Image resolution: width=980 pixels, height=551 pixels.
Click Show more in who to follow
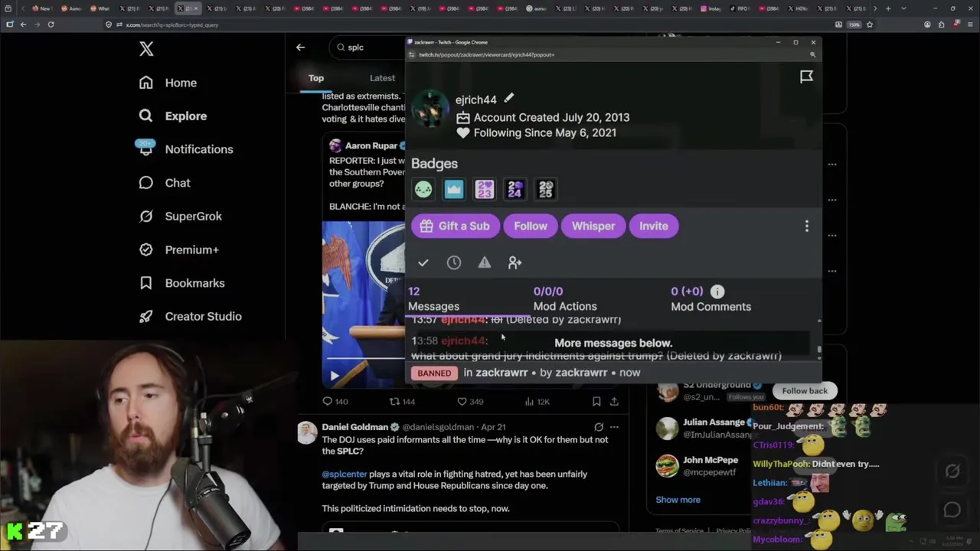pos(678,500)
